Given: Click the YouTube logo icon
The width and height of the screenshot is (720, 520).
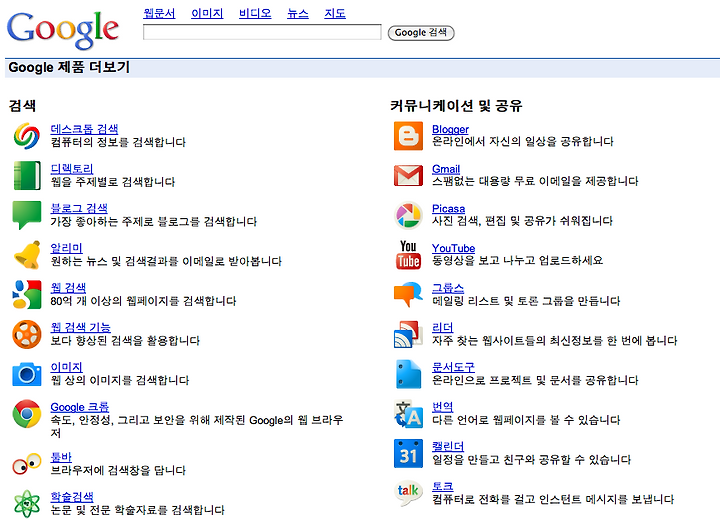Looking at the screenshot, I should click(408, 255).
